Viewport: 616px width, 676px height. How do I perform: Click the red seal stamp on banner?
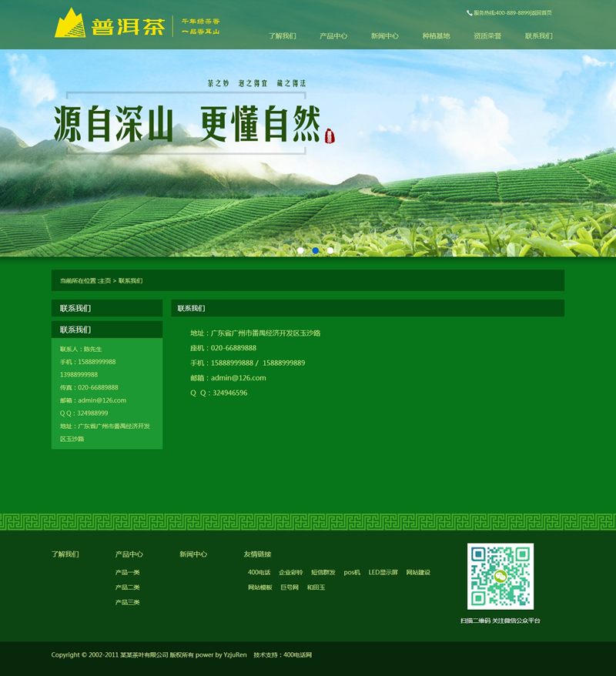click(x=330, y=136)
